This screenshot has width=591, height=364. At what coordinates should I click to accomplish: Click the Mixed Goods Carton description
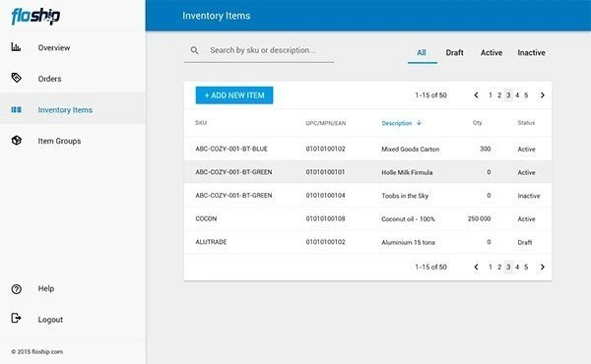click(411, 150)
